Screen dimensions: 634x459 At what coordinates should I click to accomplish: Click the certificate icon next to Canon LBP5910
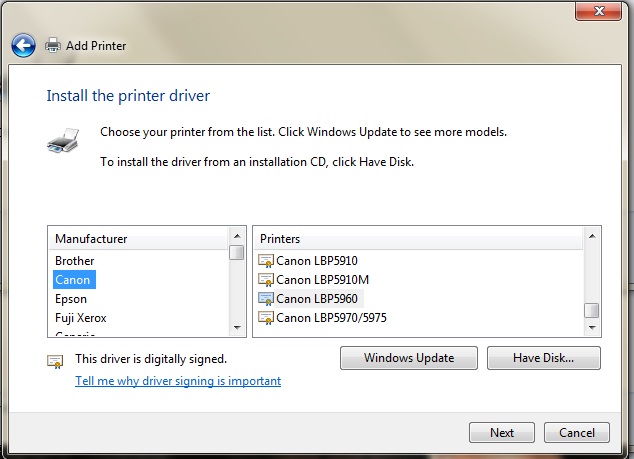coord(266,261)
